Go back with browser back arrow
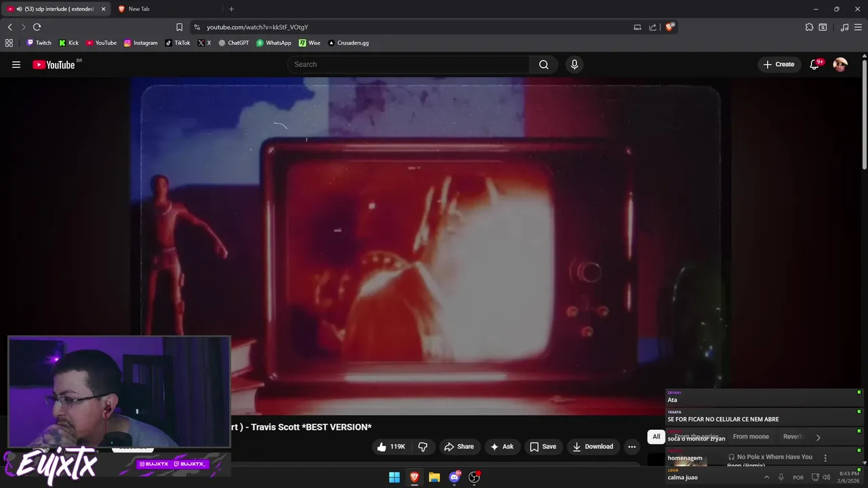The width and height of the screenshot is (868, 488). (9, 27)
